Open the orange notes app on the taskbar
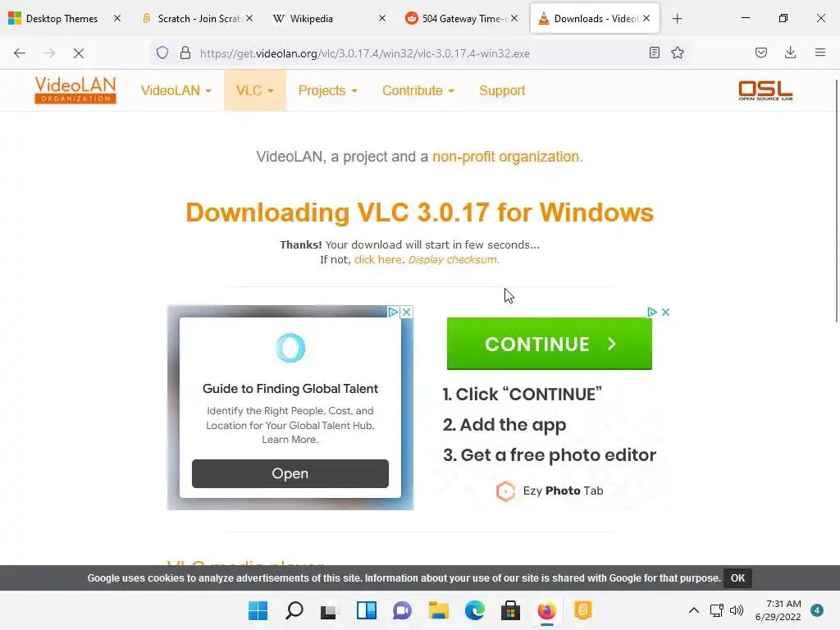 click(583, 610)
